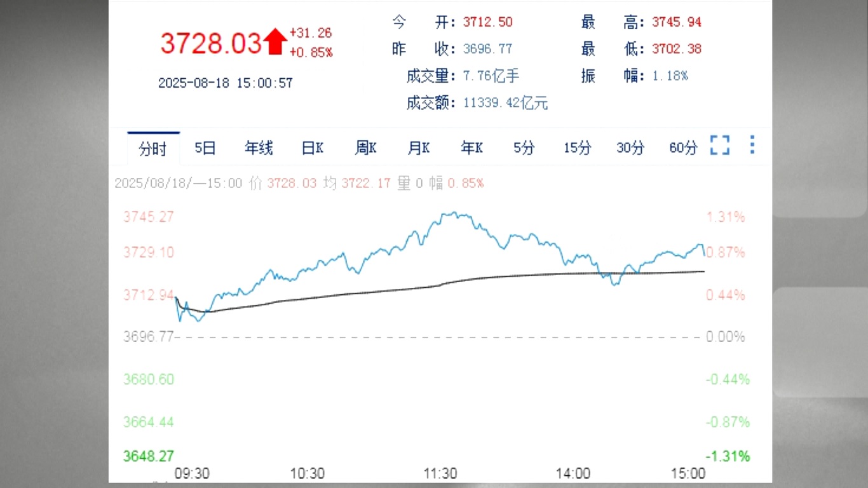
Task: Select the 周K weekly chart tab
Action: (364, 147)
